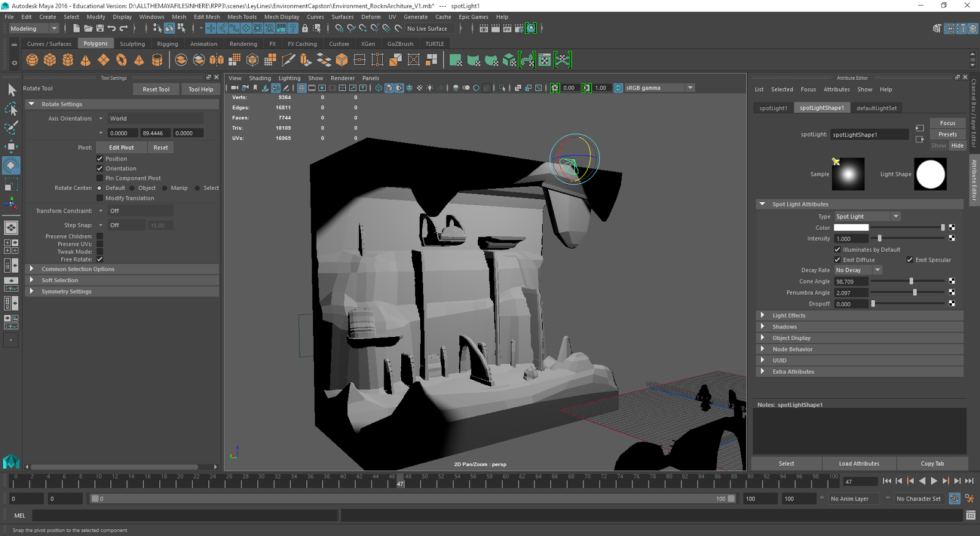The width and height of the screenshot is (980, 536).
Task: Click the polygon cube shelf icon
Action: pos(50,60)
